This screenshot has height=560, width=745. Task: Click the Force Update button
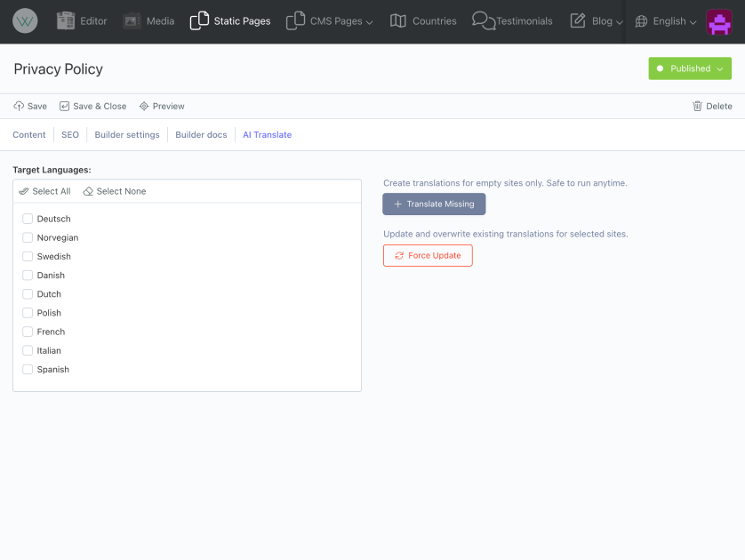tap(428, 256)
